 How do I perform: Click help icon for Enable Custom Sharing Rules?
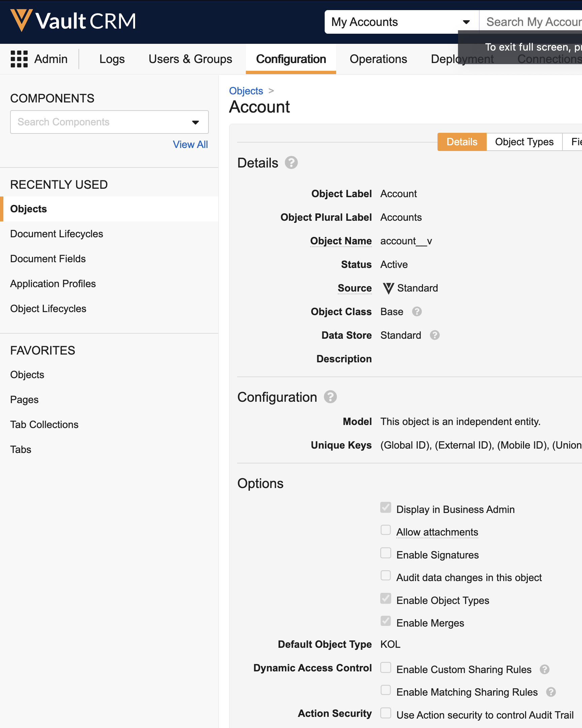pos(544,669)
